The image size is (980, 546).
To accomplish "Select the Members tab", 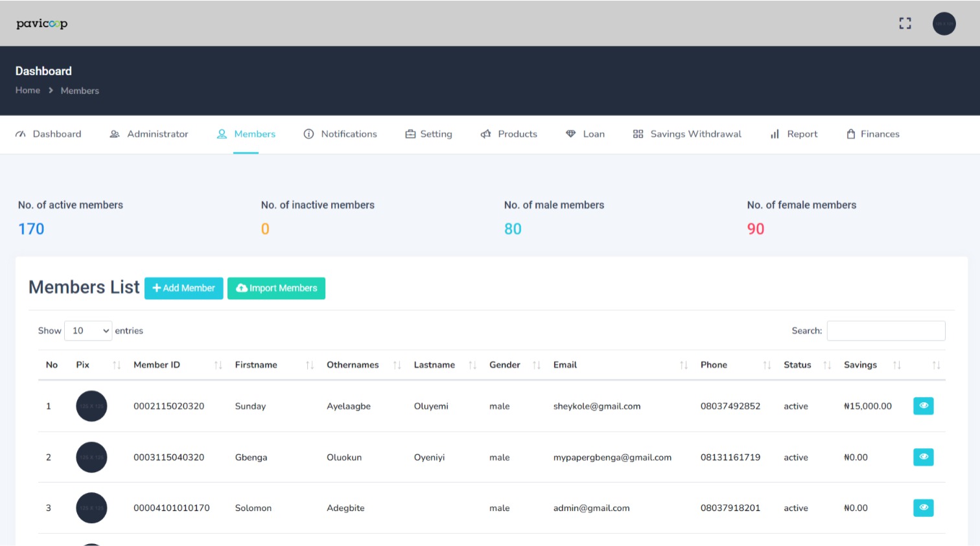I will coord(246,134).
